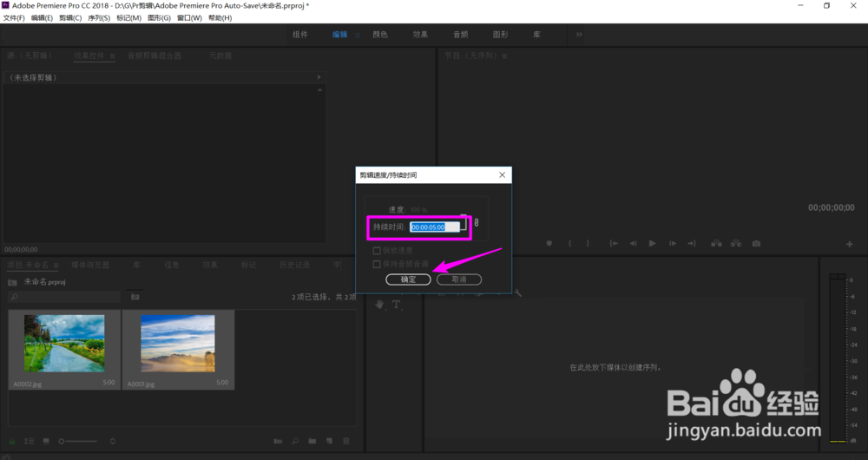Switch Project panel to list view
The width and height of the screenshot is (868, 460).
29,441
